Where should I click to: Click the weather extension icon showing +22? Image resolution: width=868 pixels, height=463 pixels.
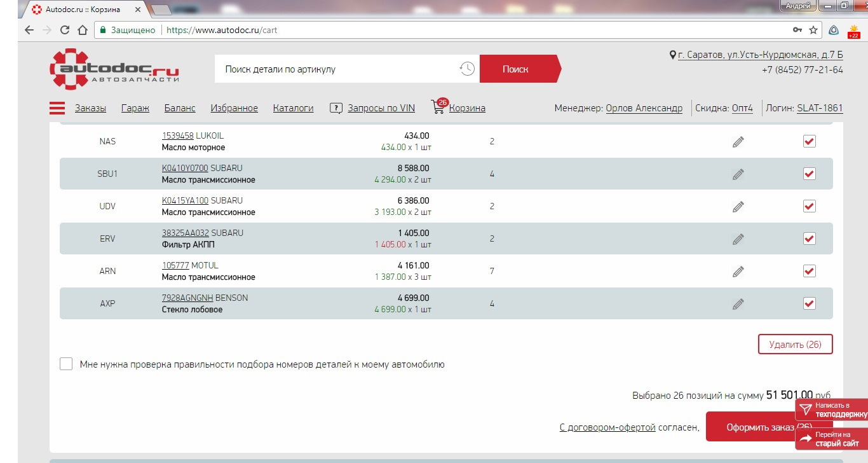tap(853, 31)
